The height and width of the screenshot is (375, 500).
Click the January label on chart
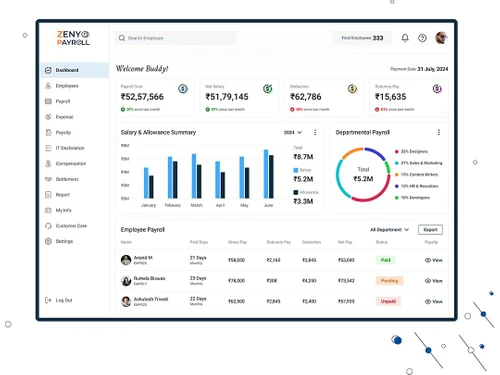(x=149, y=205)
